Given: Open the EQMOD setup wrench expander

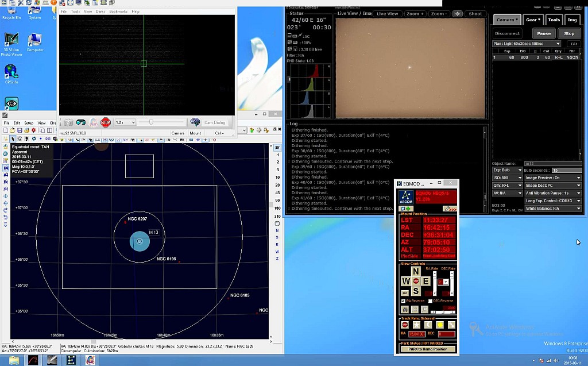Looking at the screenshot, I should [450, 209].
